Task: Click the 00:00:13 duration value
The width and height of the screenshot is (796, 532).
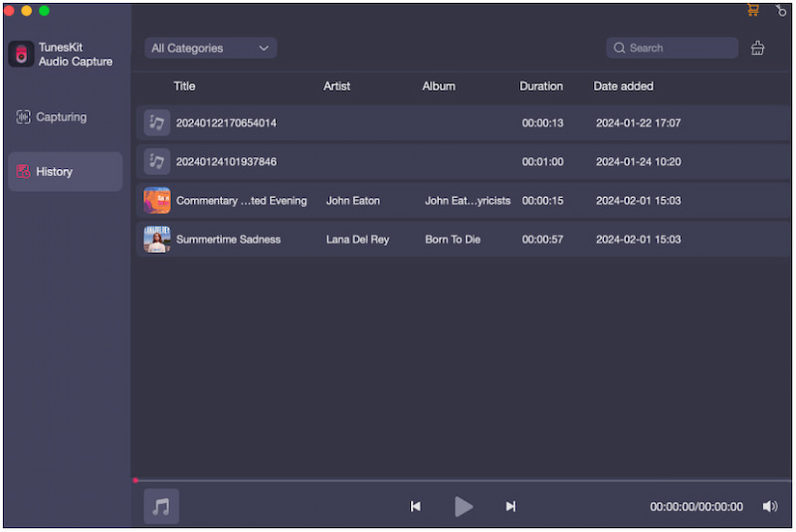Action: point(542,122)
